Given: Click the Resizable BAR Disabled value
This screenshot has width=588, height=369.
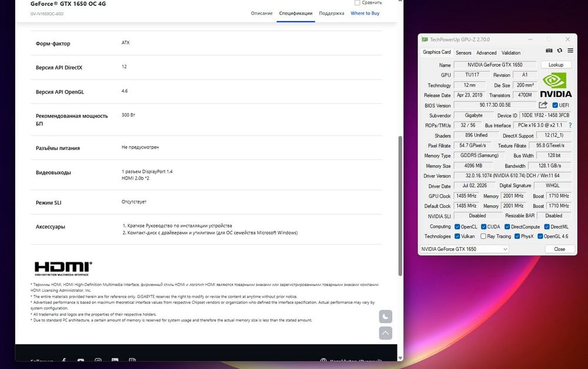Looking at the screenshot, I should (x=554, y=216).
